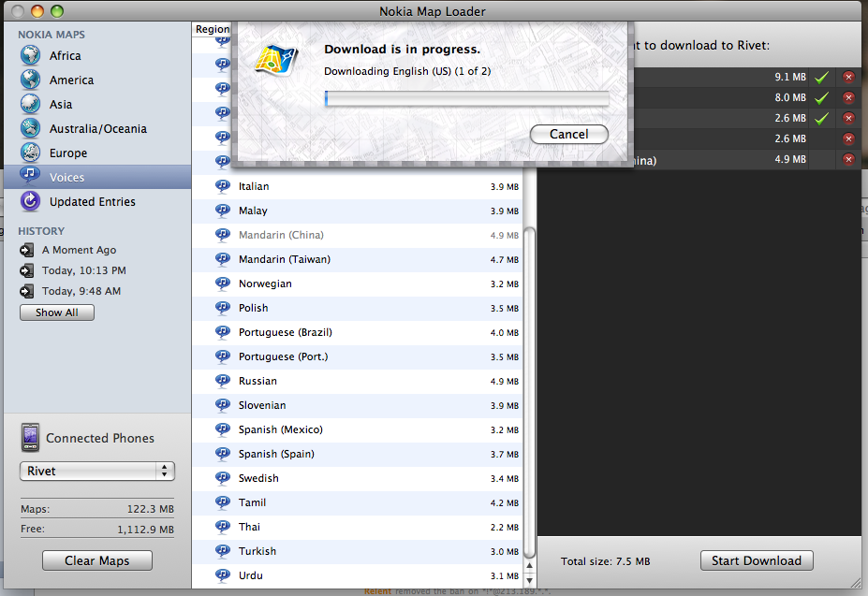
Task: Click the voice icon beside Thai
Action: point(223,527)
